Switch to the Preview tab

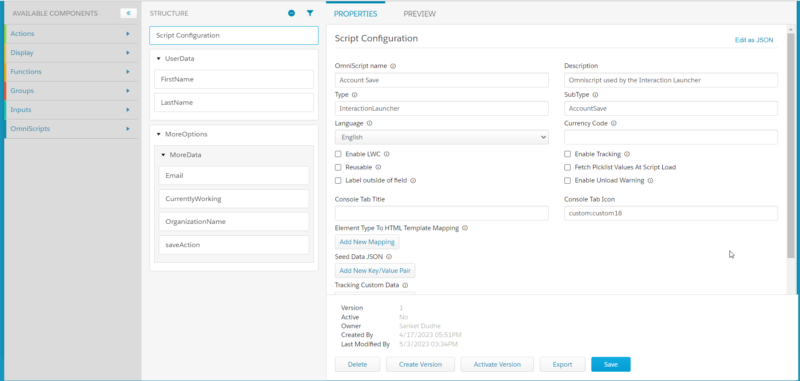pyautogui.click(x=419, y=14)
